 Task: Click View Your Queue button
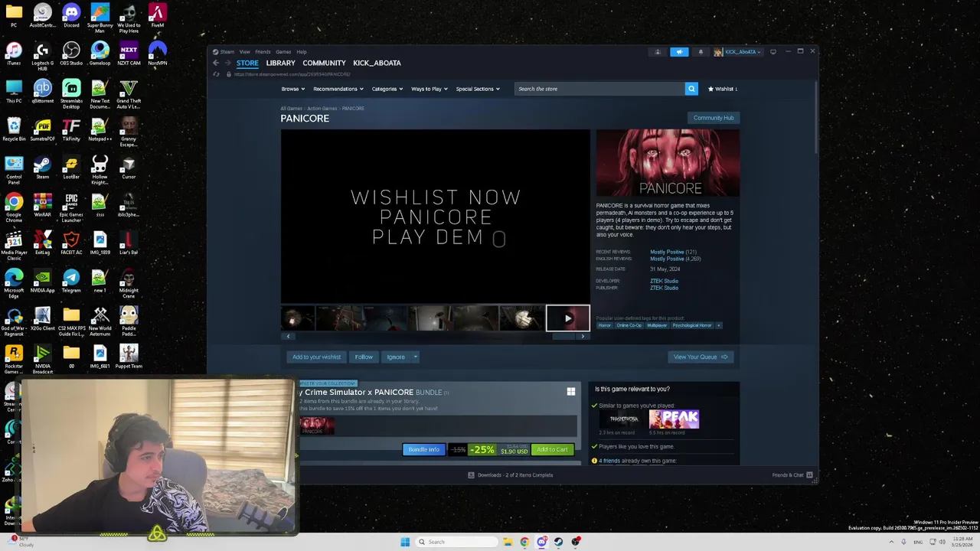701,357
